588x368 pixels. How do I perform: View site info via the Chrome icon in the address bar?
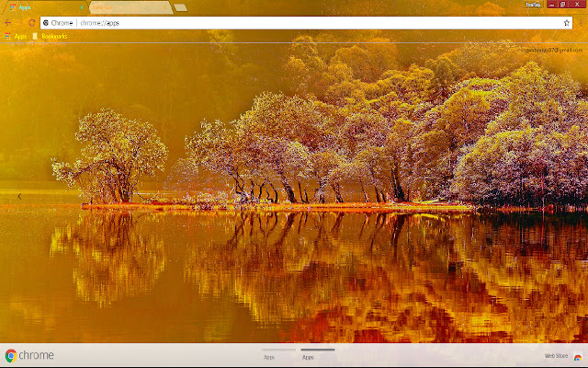46,23
